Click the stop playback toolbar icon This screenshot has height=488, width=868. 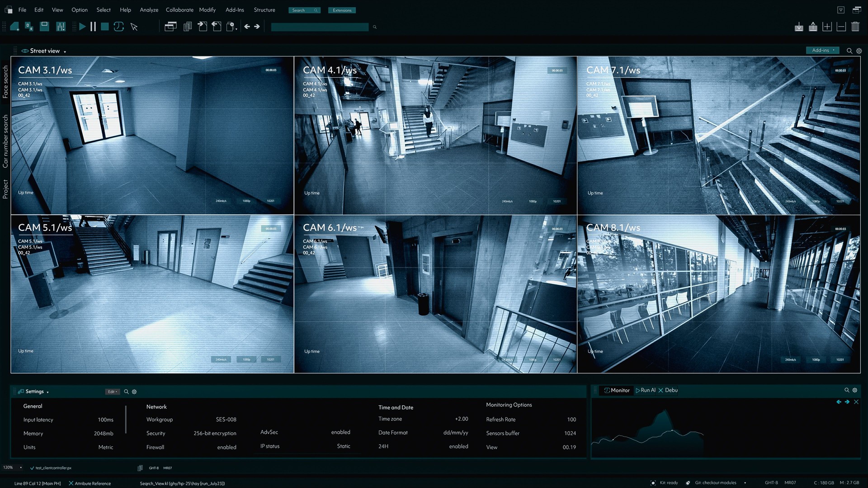(104, 26)
